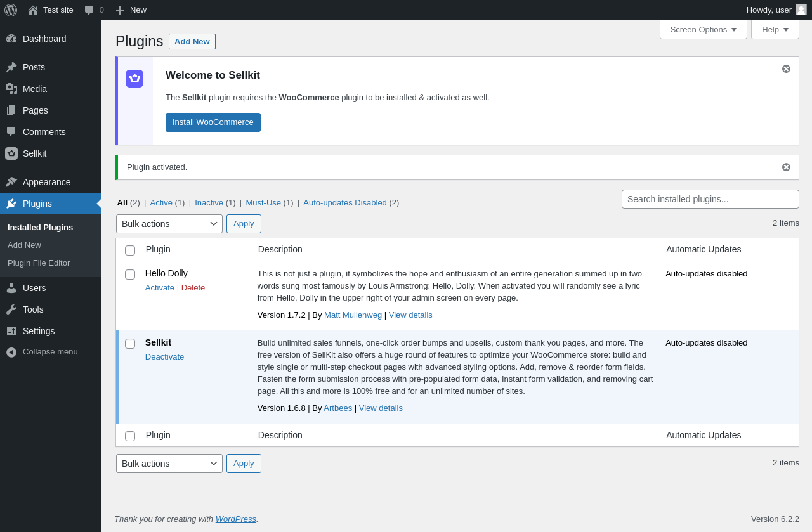Tick the Sellkit plugin checkbox
The width and height of the screenshot is (812, 532).
pyautogui.click(x=130, y=344)
